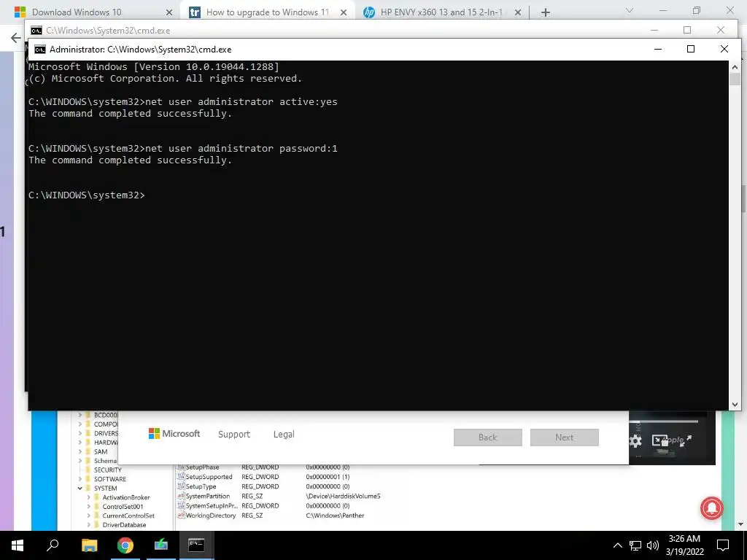Open the Action Center notifications icon
The image size is (747, 560).
click(723, 545)
